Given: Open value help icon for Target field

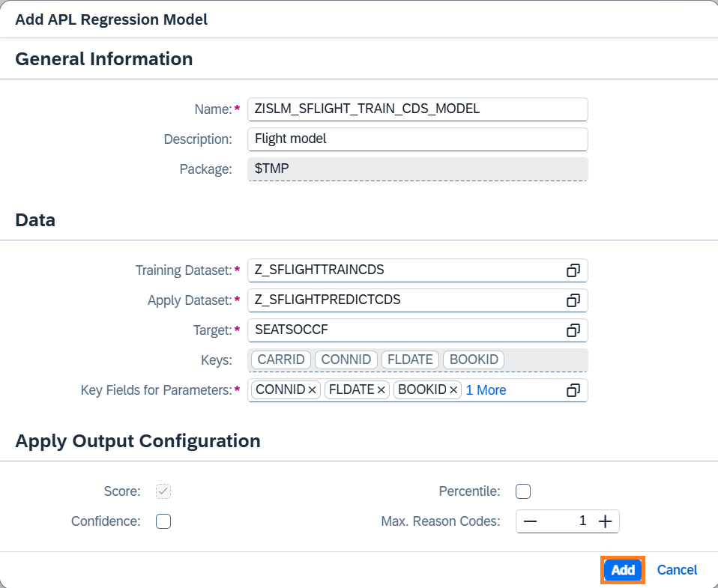Looking at the screenshot, I should 573,330.
